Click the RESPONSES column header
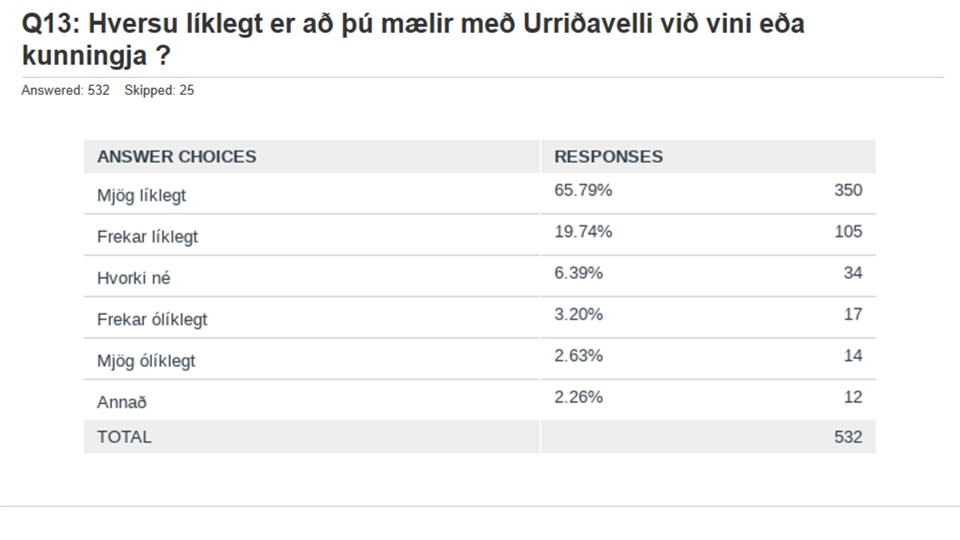The height and width of the screenshot is (540, 960). click(609, 157)
